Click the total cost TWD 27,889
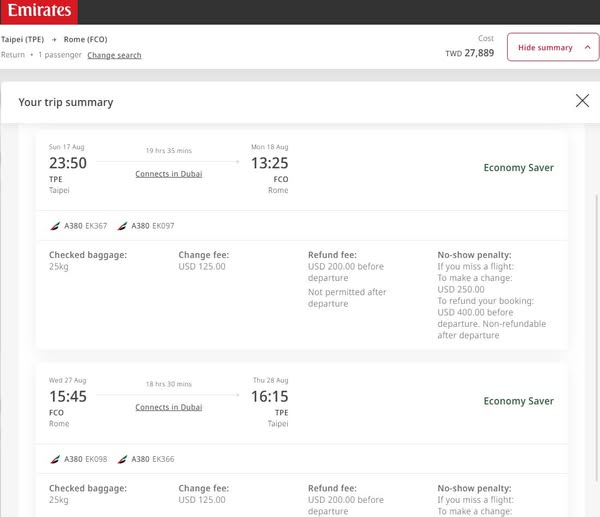Image resolution: width=600 pixels, height=517 pixels. 470,53
